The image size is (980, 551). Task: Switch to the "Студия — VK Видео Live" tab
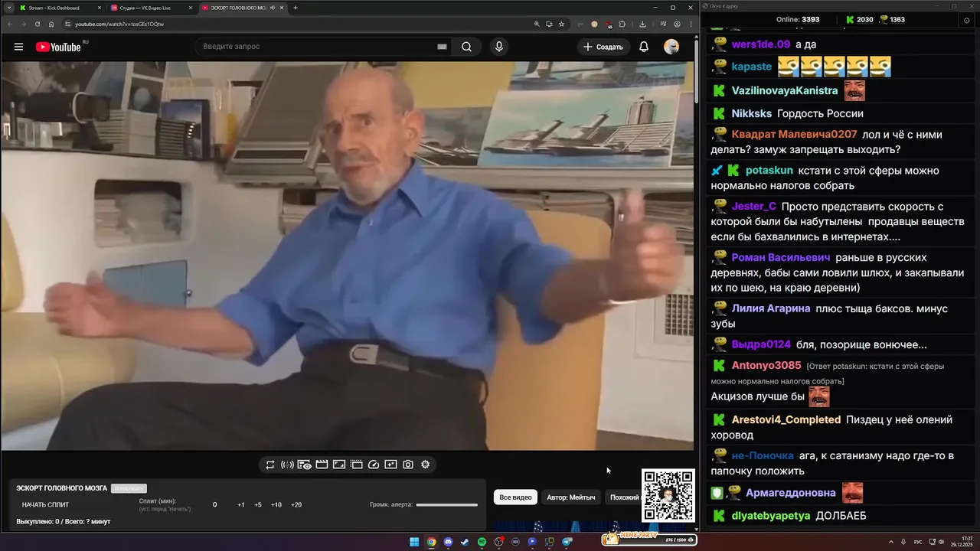tap(150, 8)
